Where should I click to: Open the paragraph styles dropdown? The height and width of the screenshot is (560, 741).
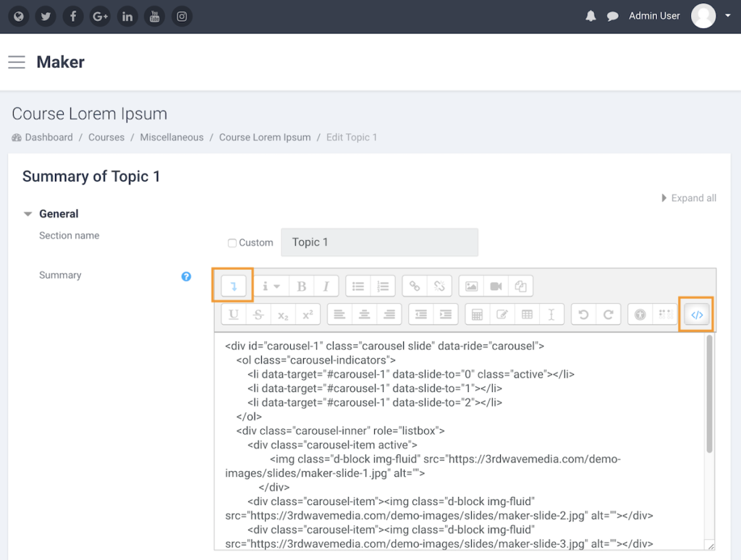coord(271,286)
